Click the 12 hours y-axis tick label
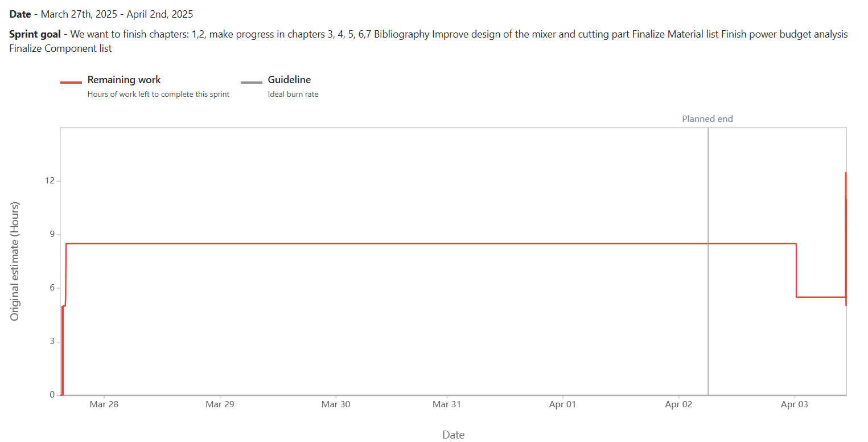Screen dimensions: 868x442 (x=51, y=181)
